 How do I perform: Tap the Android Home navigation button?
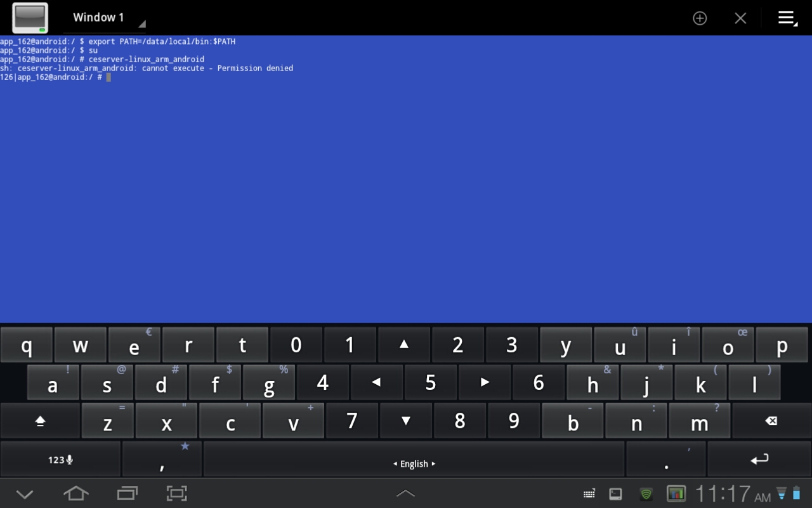75,493
